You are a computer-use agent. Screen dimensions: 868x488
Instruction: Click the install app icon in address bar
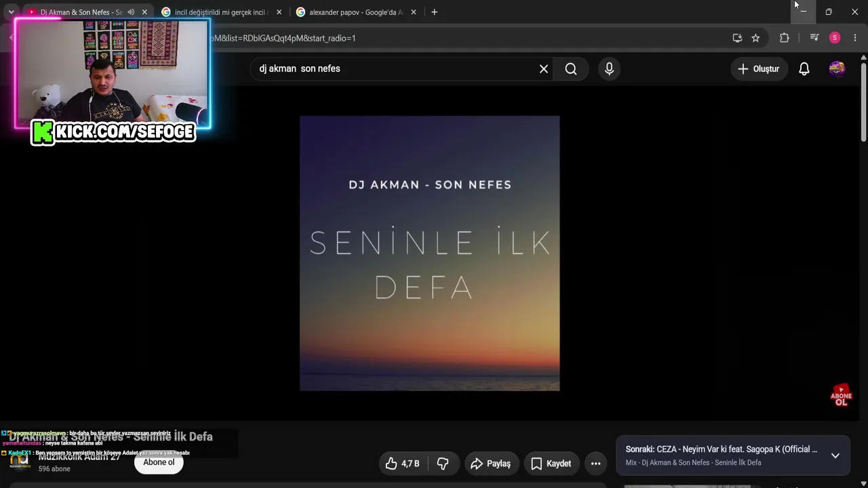pyautogui.click(x=737, y=38)
